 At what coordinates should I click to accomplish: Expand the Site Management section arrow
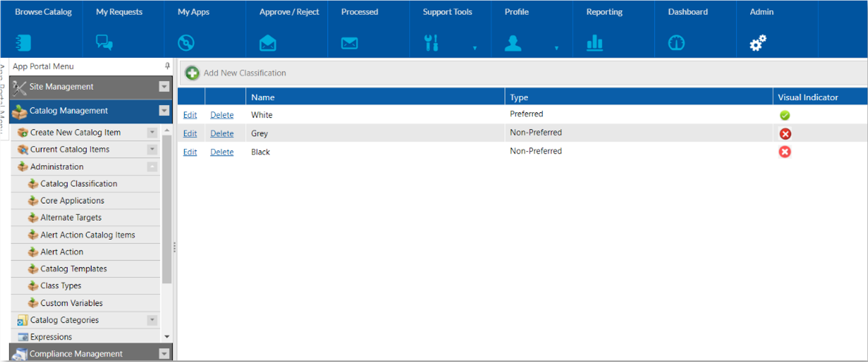coord(164,87)
